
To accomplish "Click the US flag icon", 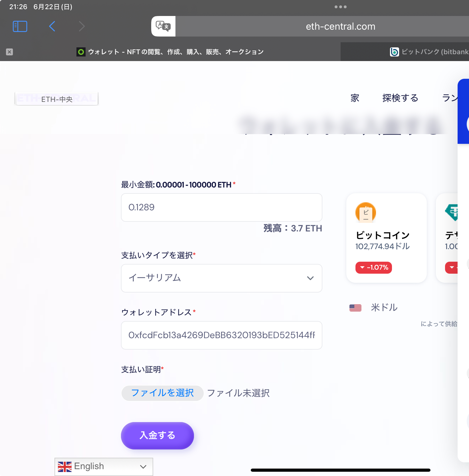I will [355, 308].
